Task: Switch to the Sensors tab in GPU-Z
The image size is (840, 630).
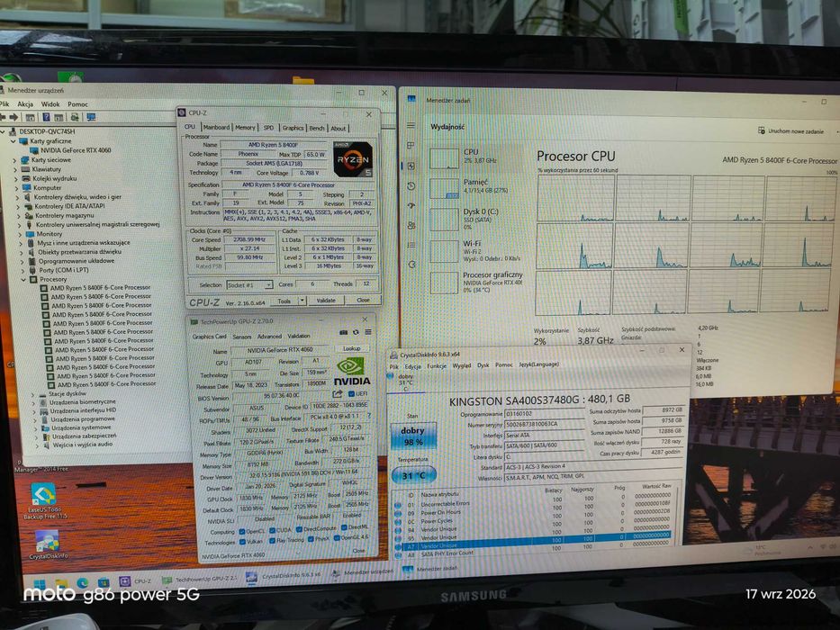Action: pos(241,337)
